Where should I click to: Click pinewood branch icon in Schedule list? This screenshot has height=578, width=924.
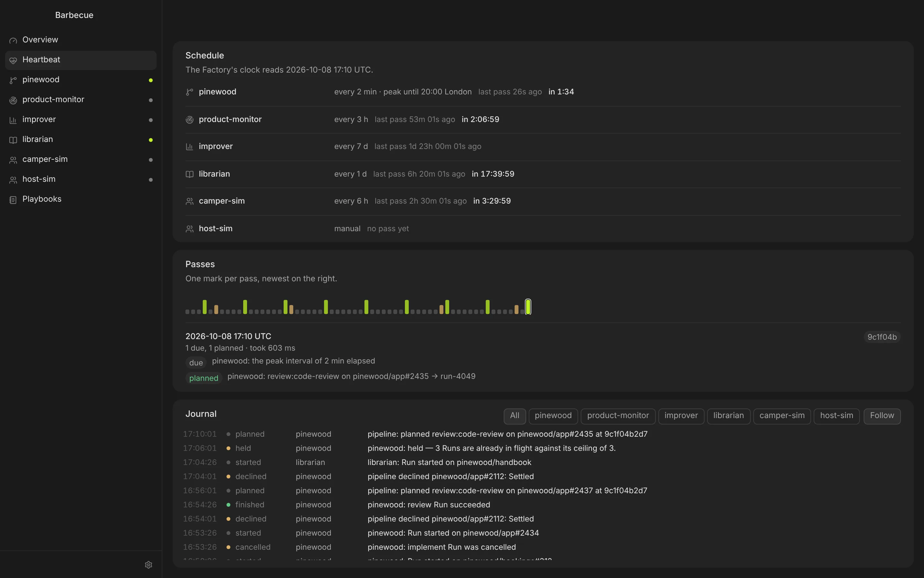[189, 92]
